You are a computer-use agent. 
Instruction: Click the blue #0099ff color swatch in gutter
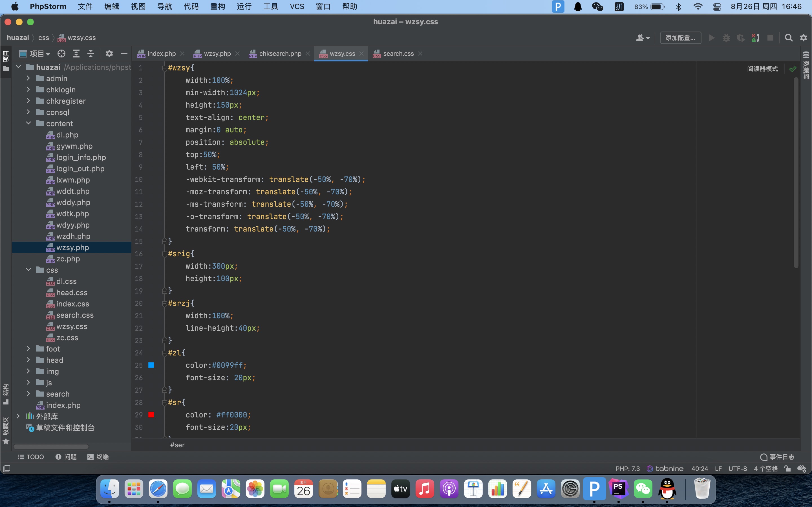pos(151,365)
